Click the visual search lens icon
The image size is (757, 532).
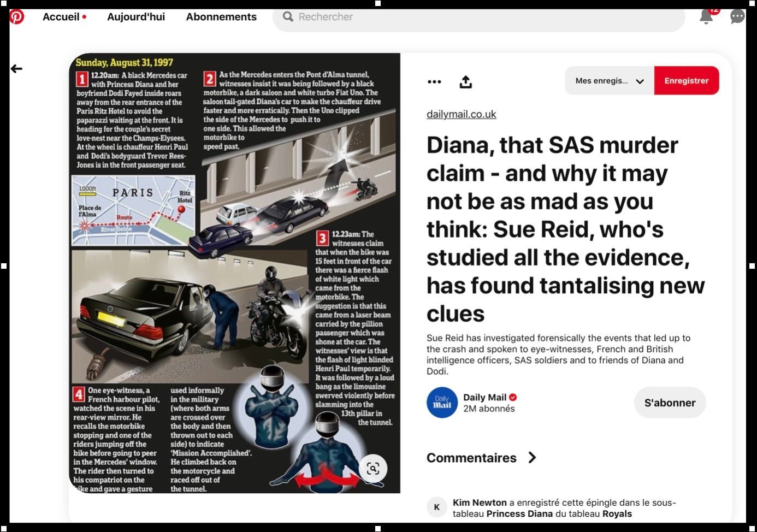(x=373, y=469)
